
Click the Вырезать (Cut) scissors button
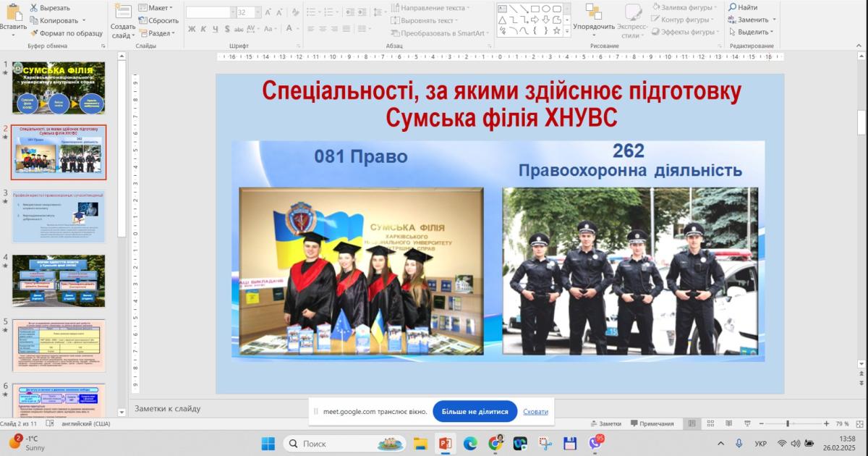coord(51,7)
